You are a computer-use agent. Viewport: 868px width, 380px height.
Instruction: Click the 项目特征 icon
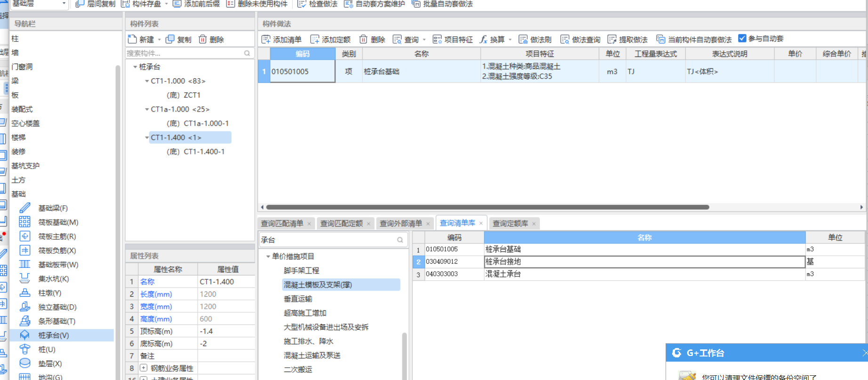437,39
